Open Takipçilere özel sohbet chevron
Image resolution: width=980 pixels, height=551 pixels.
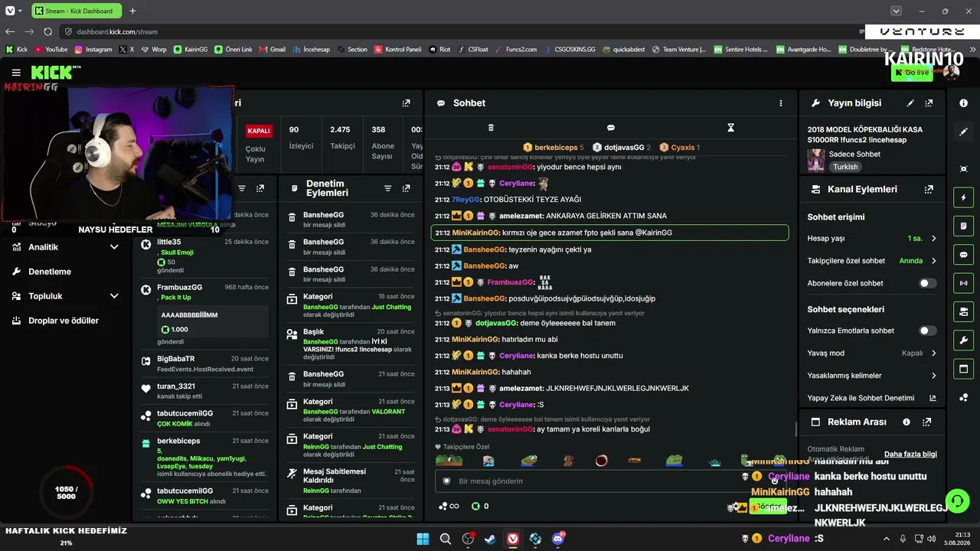(933, 261)
